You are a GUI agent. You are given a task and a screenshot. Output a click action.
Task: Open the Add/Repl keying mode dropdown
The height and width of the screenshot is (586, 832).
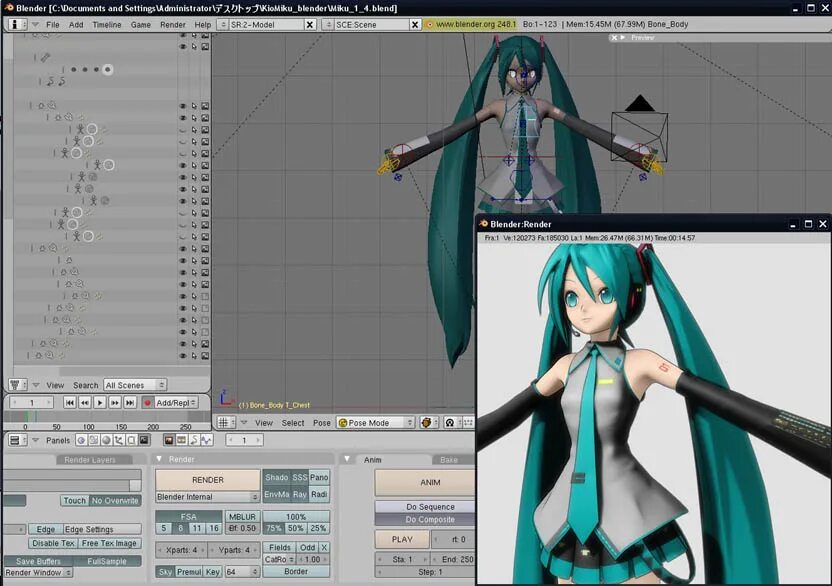click(x=176, y=403)
